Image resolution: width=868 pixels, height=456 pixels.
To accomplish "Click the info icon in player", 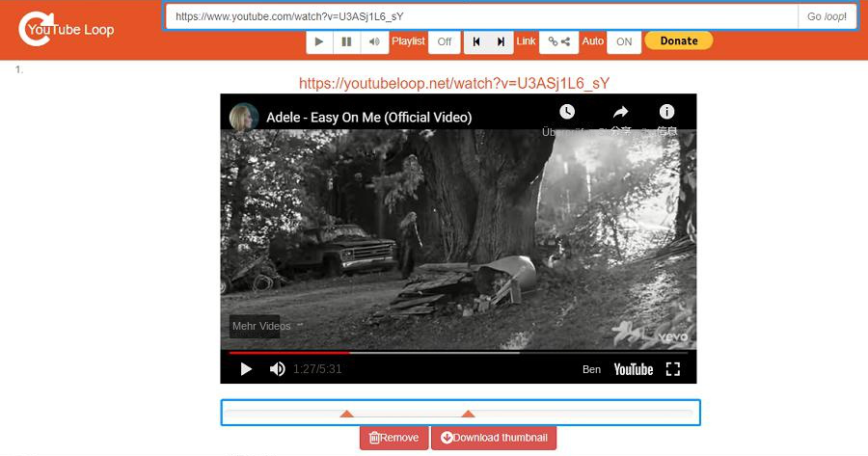I will 666,112.
